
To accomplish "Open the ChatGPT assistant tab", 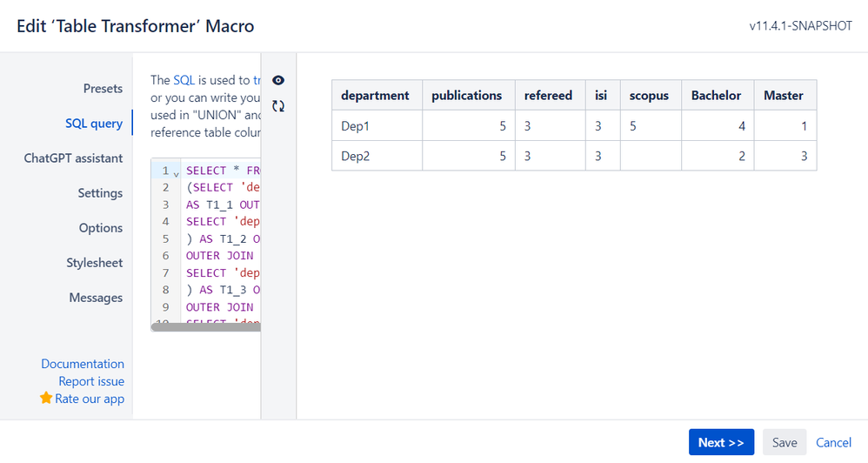I will point(73,158).
